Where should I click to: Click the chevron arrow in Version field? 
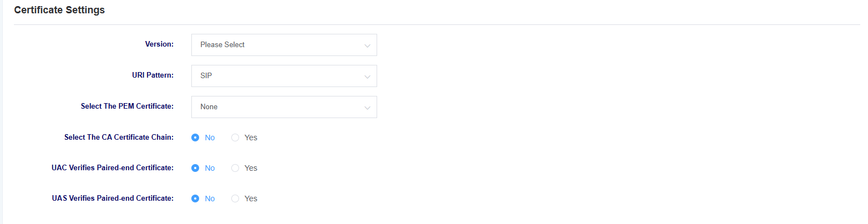(x=367, y=45)
